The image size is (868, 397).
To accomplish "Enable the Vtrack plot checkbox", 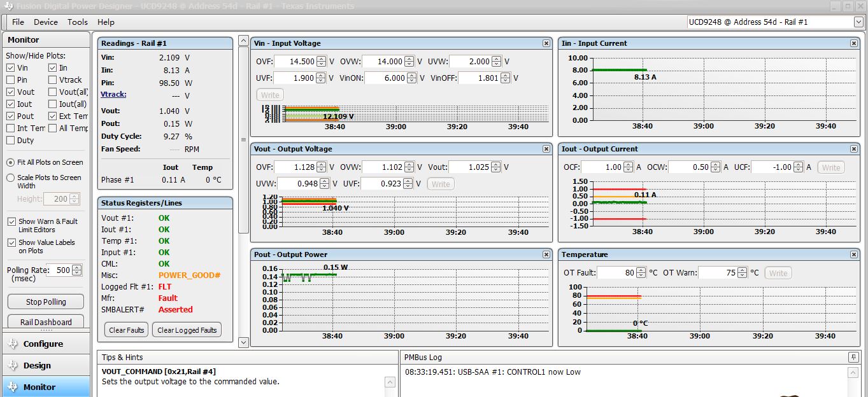I will click(52, 80).
